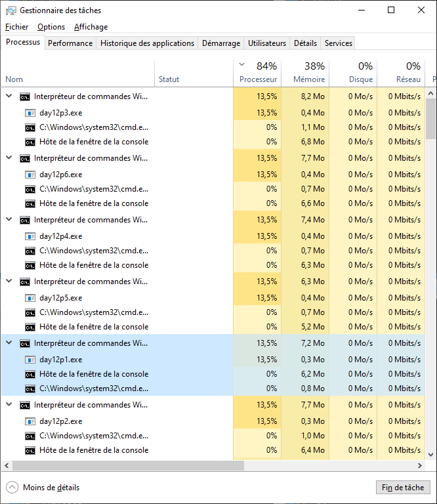Collapse the process group containing day12p3.exe
437x504 pixels.
pos(9,96)
